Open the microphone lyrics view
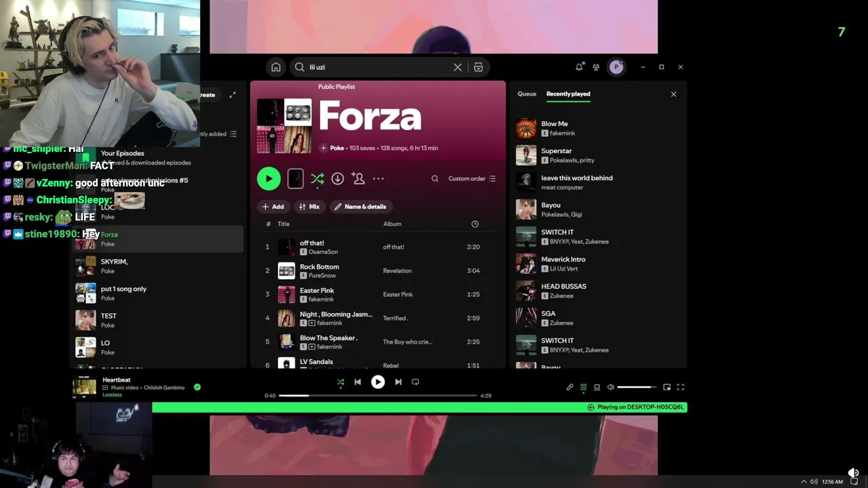This screenshot has height=488, width=868. click(570, 387)
